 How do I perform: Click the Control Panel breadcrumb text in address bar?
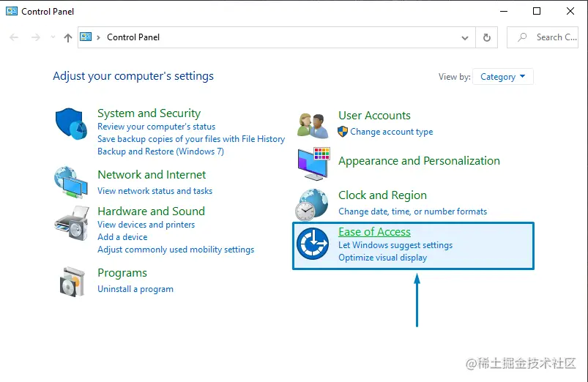[x=133, y=37]
